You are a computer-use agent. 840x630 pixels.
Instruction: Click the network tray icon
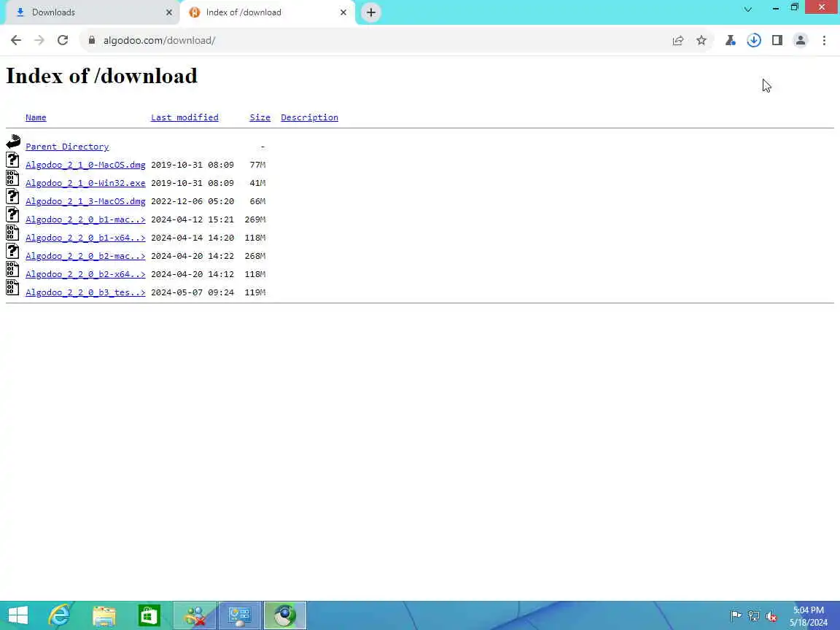[x=754, y=615]
